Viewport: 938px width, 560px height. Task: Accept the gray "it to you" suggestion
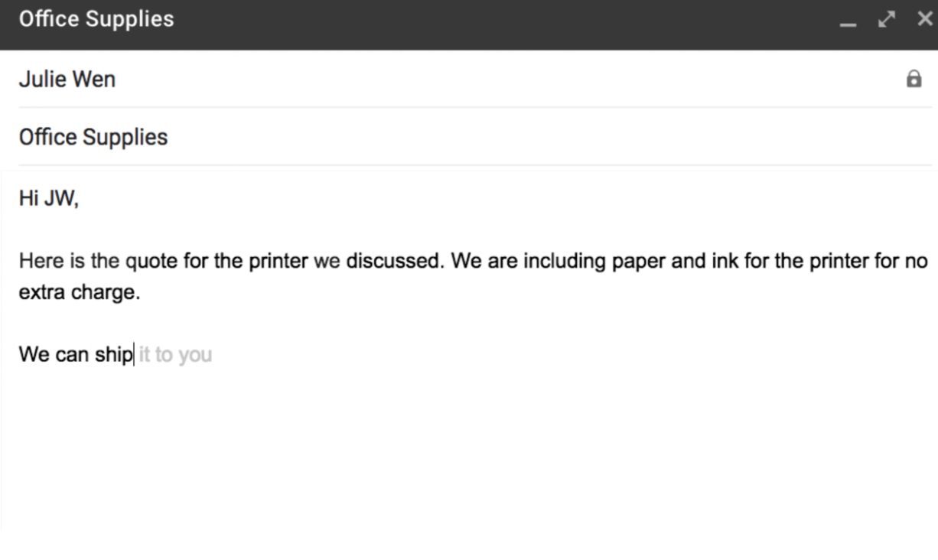click(175, 355)
